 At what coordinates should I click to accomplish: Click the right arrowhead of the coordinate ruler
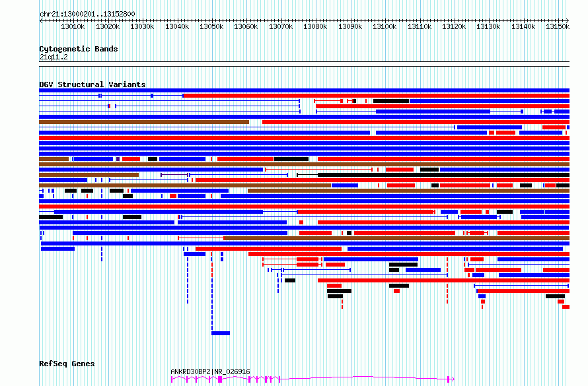coord(567,21)
